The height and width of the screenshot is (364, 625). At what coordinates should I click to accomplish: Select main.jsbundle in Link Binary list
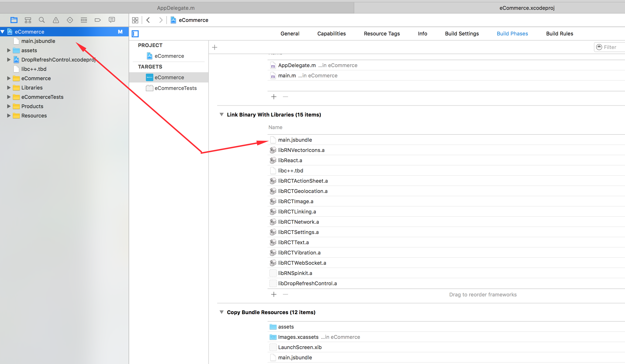446,140
